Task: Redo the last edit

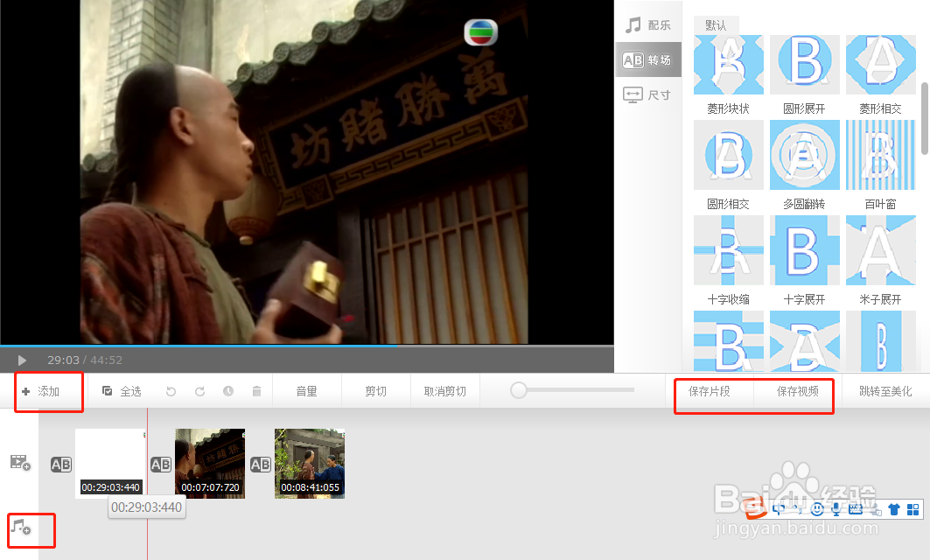Action: point(199,391)
